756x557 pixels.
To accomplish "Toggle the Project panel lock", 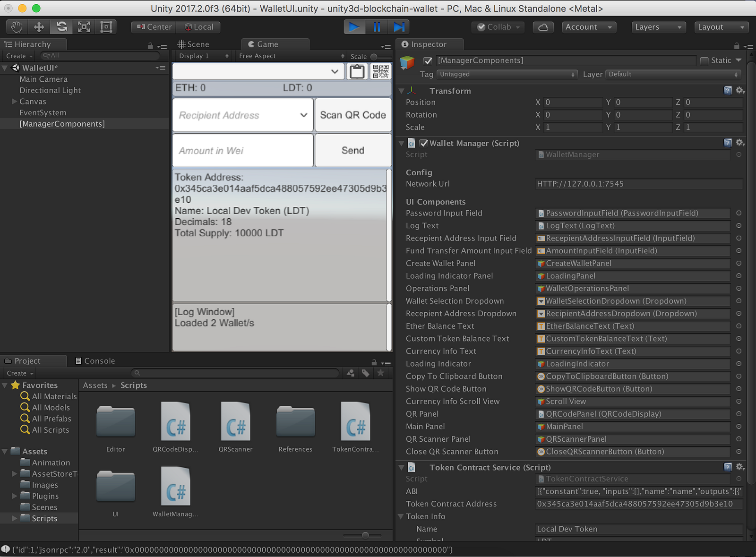I will point(374,362).
